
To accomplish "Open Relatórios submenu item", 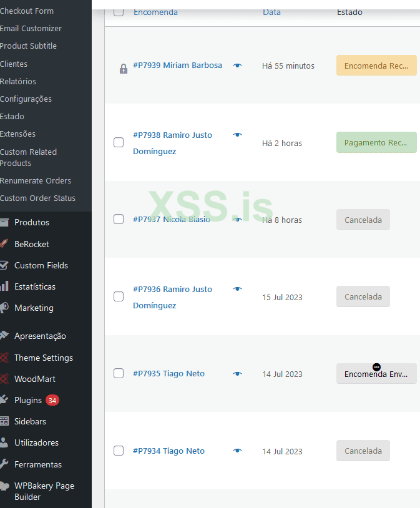I will coord(18,81).
